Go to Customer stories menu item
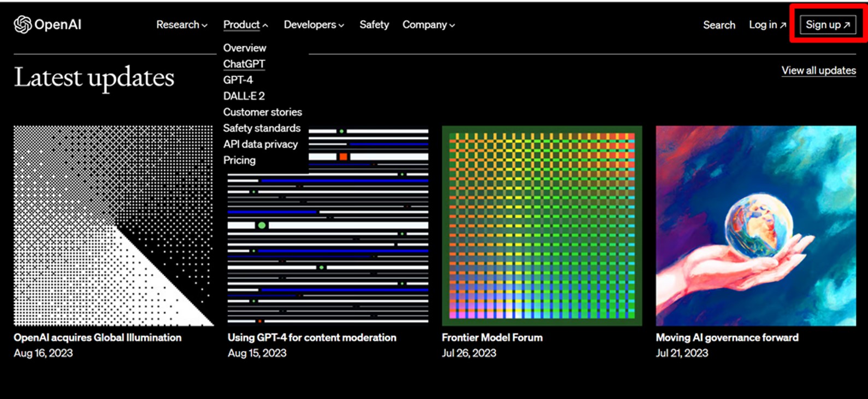 (x=262, y=112)
